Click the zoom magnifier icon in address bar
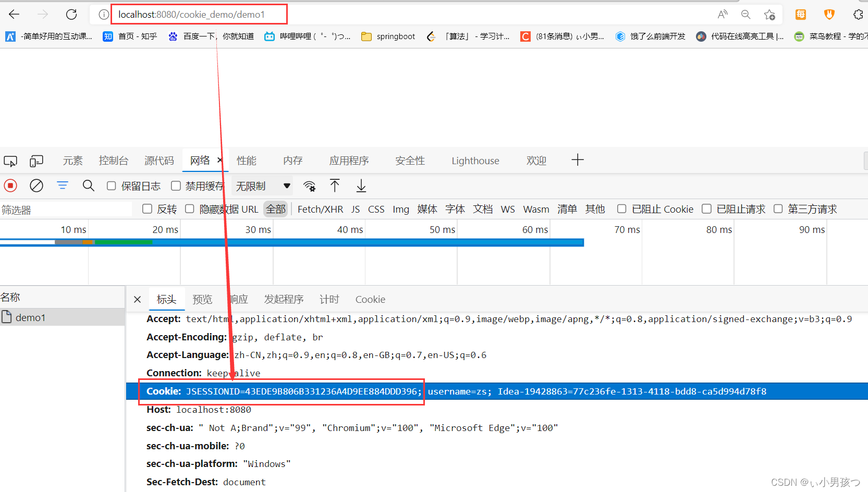Viewport: 868px width, 492px height. click(745, 15)
